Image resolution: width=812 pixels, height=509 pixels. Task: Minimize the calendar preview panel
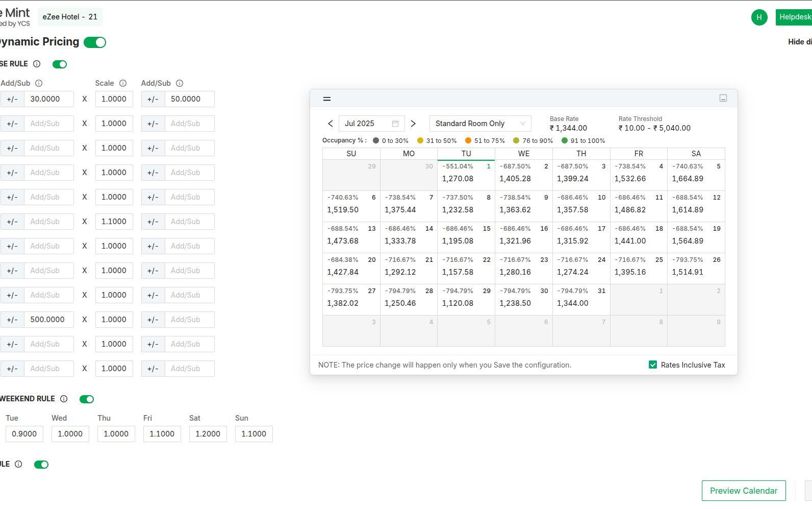[x=723, y=98]
